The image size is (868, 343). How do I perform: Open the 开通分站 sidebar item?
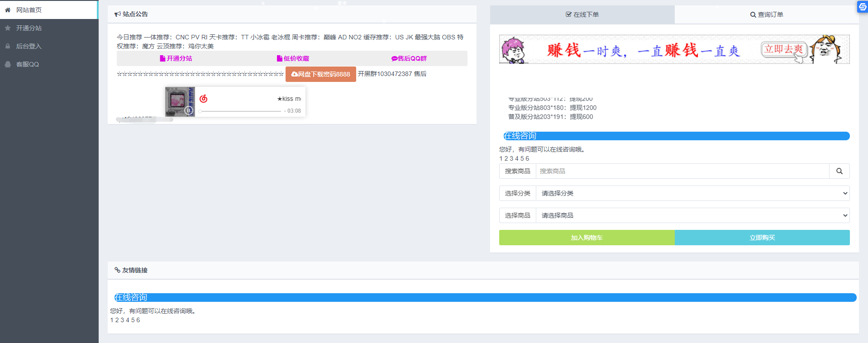(x=49, y=28)
